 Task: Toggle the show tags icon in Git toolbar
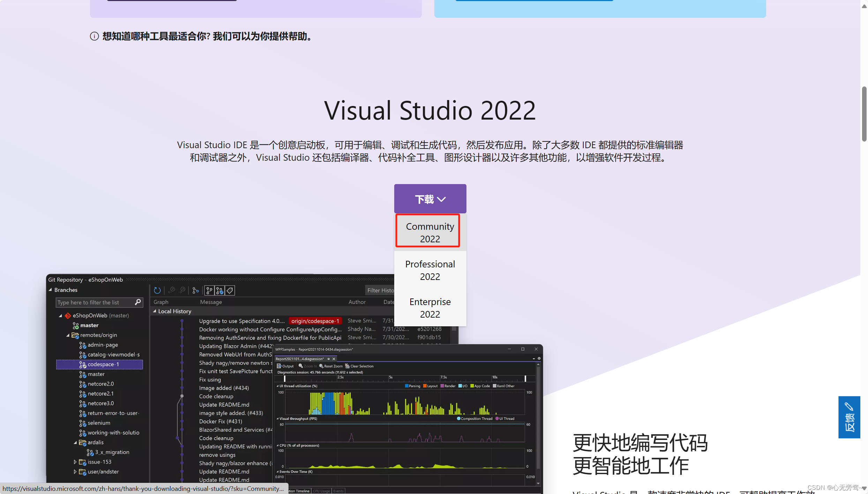point(230,290)
